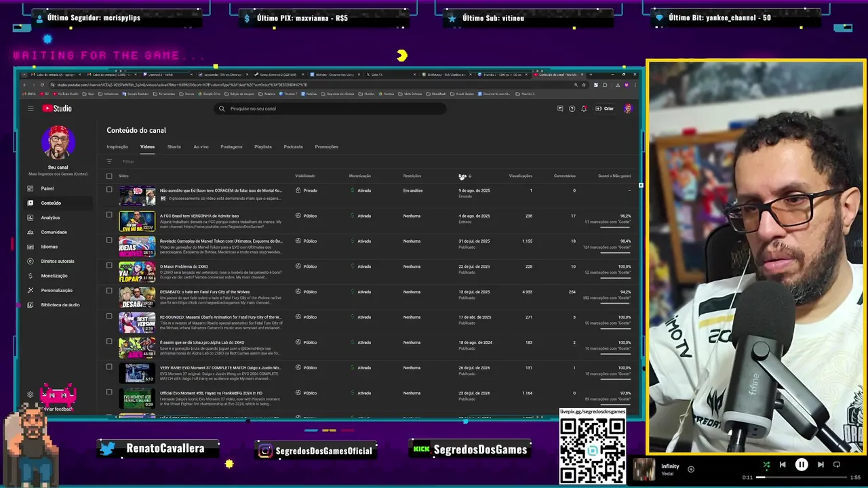The height and width of the screenshot is (488, 868).
Task: Click the filter icon beside Filtrar
Action: (x=109, y=161)
